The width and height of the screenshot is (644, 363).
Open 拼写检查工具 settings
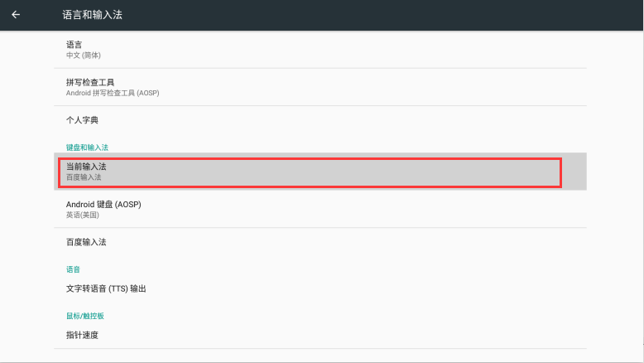[x=89, y=82]
